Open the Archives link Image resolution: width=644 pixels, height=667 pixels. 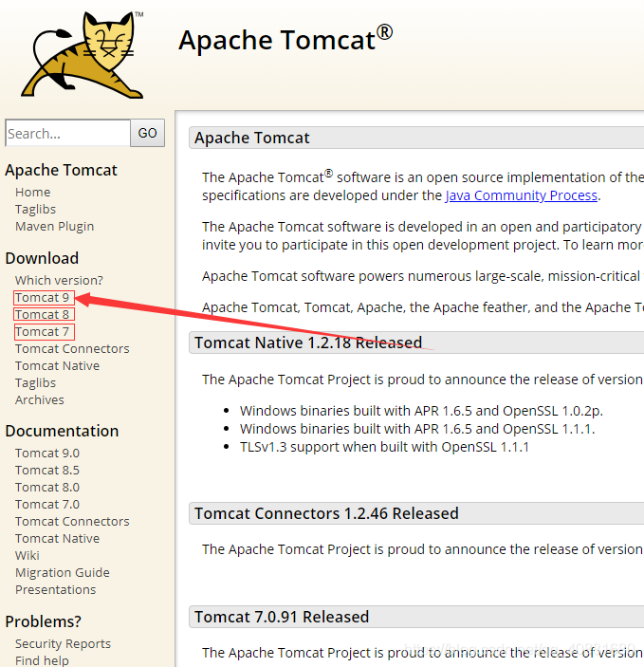click(40, 399)
